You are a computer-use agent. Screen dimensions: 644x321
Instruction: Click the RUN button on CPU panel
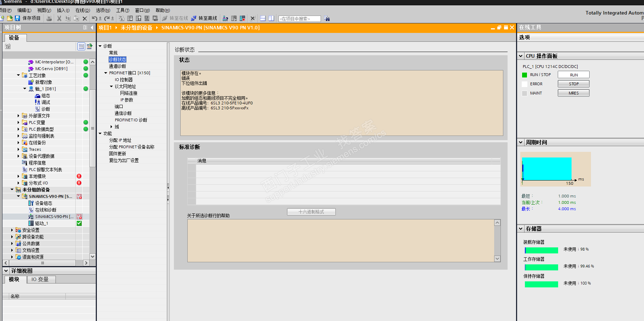pos(573,75)
